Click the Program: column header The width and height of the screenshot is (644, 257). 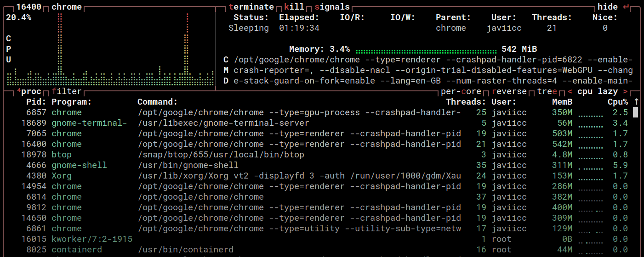[72, 102]
